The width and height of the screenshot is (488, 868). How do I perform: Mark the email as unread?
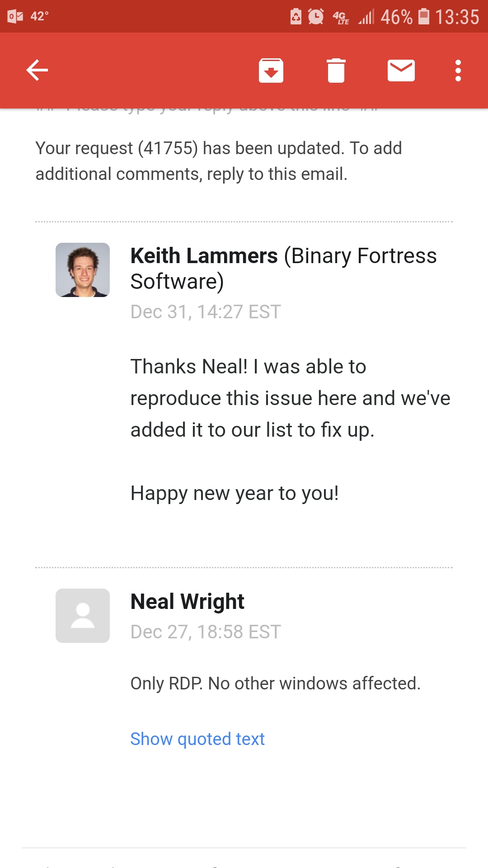tap(401, 71)
